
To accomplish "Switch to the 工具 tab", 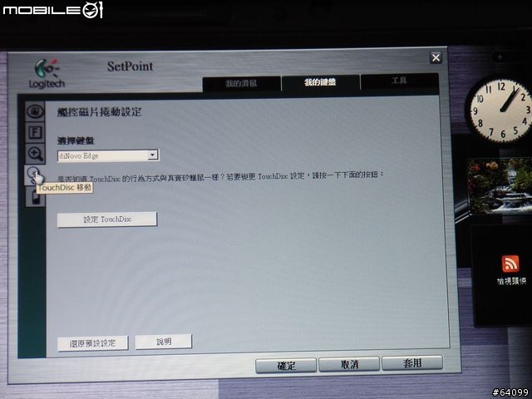I will 399,81.
